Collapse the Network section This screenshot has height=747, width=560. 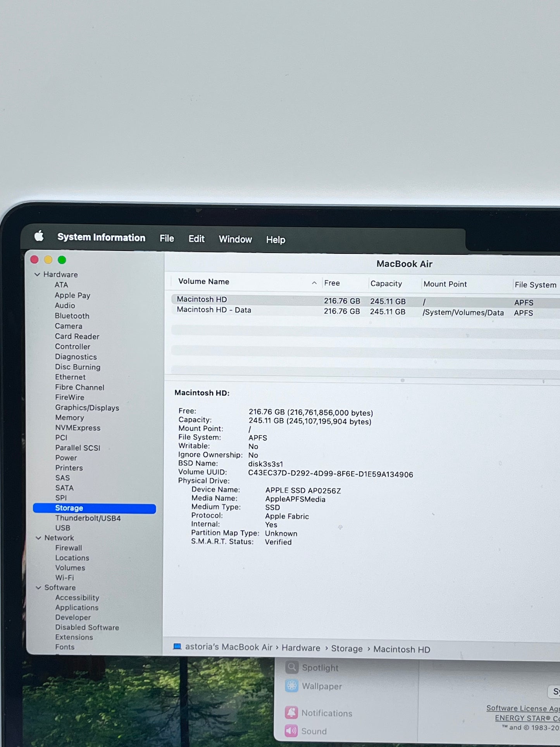(38, 538)
